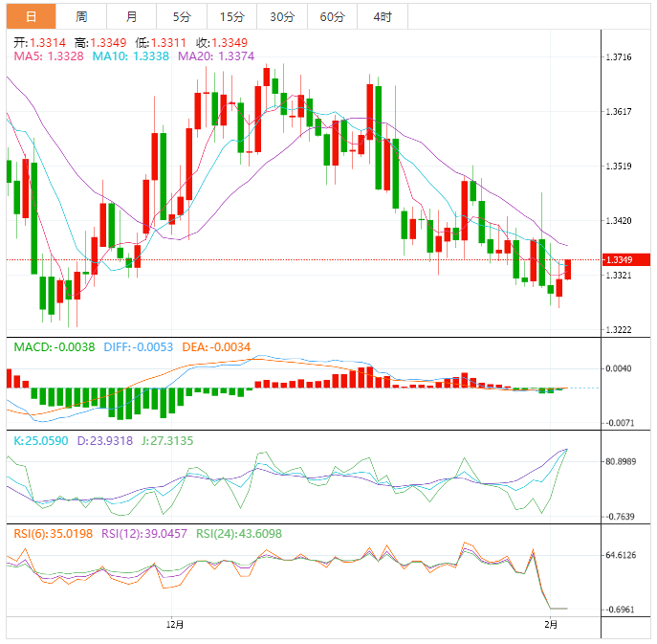Click the high price 高:1.3349 text
Image resolution: width=657 pixels, height=644 pixels.
(100, 42)
